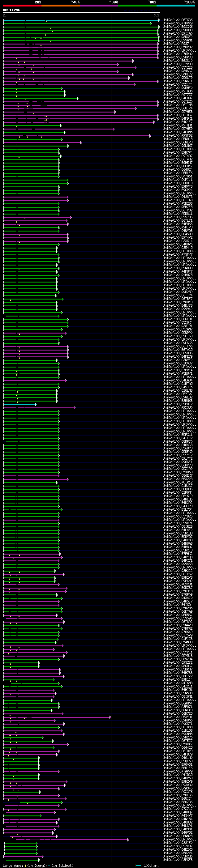The image size is (198, 868).
Task: Select hit UniRef100_A9X3U0
Action: click(178, 407)
